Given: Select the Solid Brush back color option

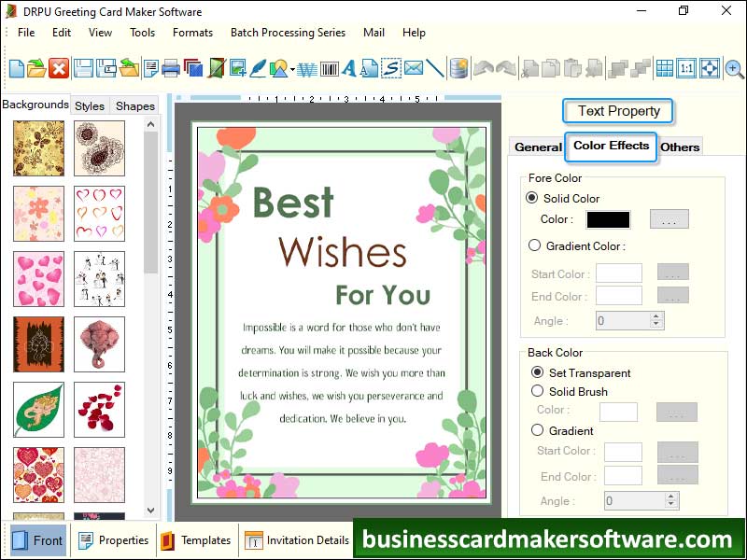Looking at the screenshot, I should 537,391.
